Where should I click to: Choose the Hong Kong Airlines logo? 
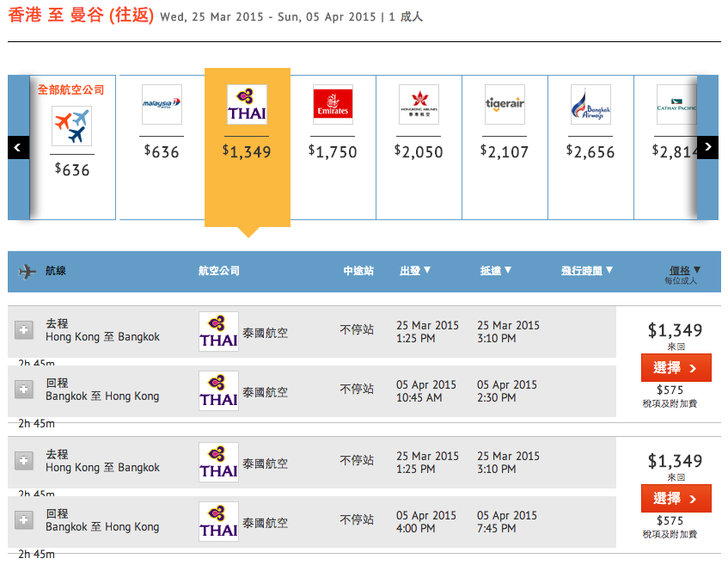tap(419, 104)
